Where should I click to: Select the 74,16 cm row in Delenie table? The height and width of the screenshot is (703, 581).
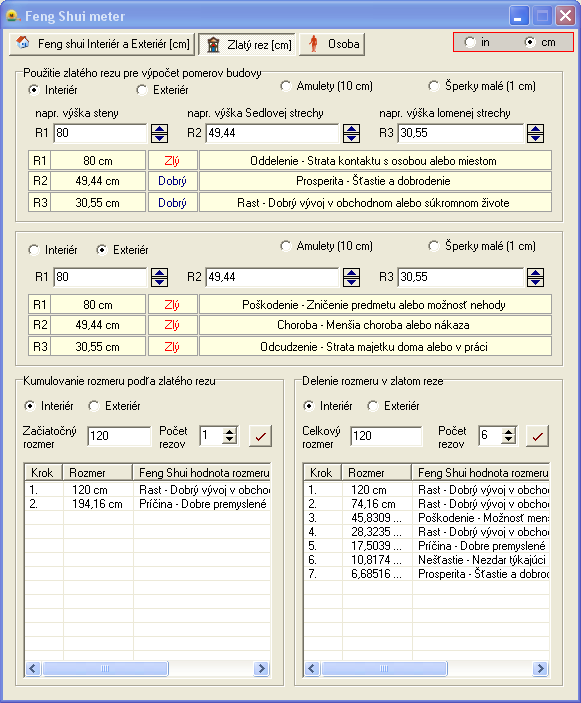point(426,504)
